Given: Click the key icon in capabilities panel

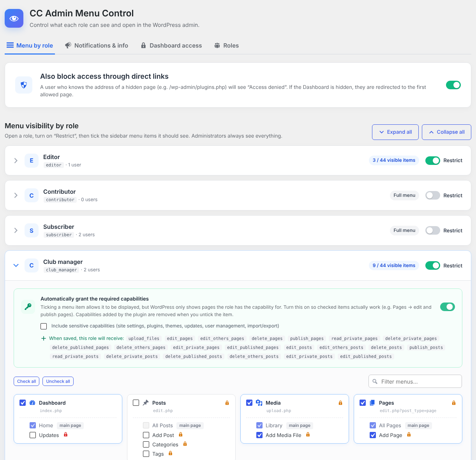Looking at the screenshot, I should [x=28, y=307].
